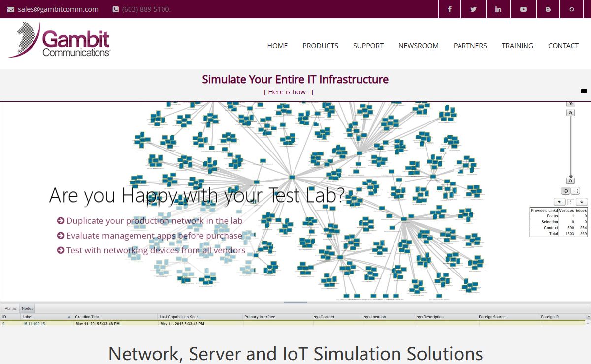Click the zoom slider handle
The image size is (591, 364).
(571, 176)
